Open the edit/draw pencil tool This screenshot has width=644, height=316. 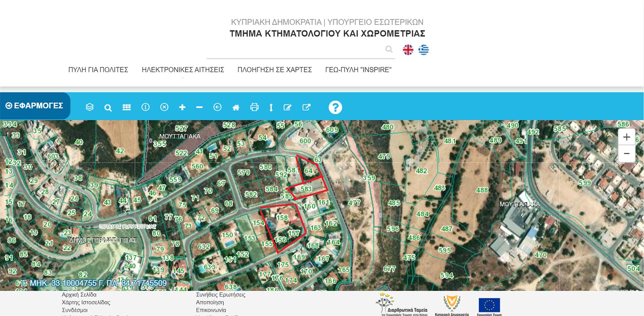287,107
